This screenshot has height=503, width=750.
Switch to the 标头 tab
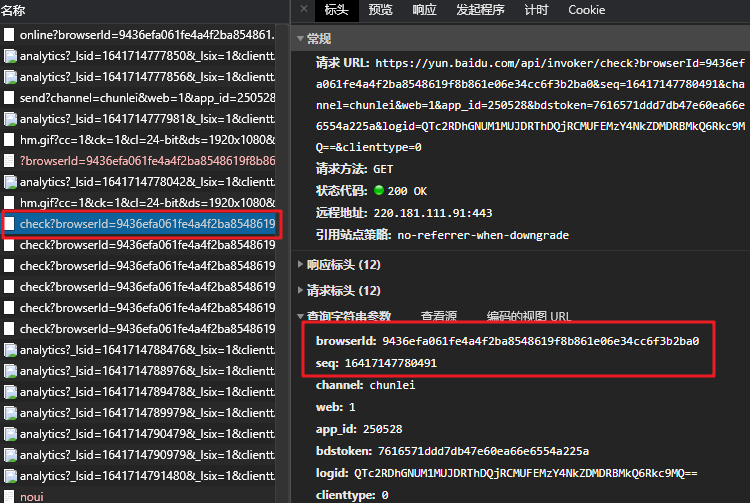(x=336, y=10)
